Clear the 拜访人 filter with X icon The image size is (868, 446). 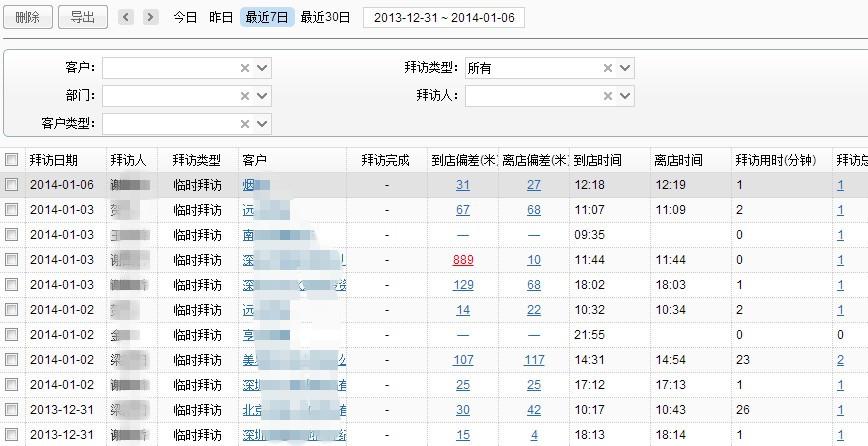pos(607,96)
